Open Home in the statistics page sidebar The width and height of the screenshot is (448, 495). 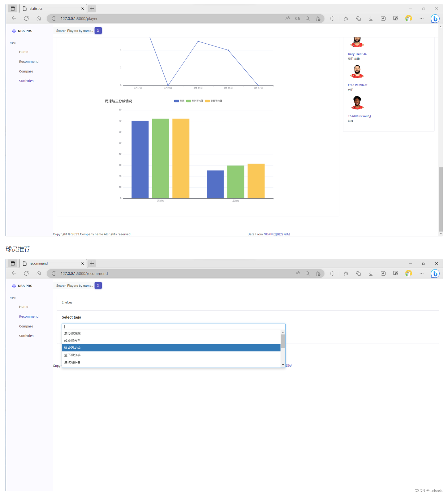(24, 52)
